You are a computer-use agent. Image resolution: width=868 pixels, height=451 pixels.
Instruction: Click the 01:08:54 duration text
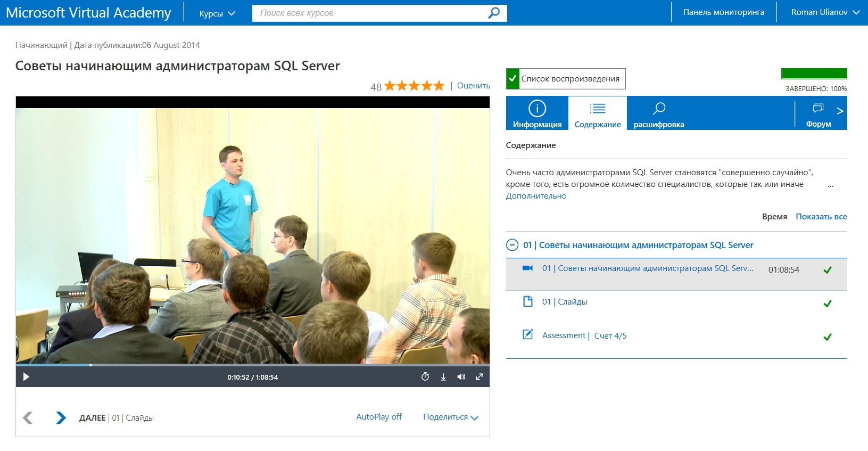click(x=783, y=270)
